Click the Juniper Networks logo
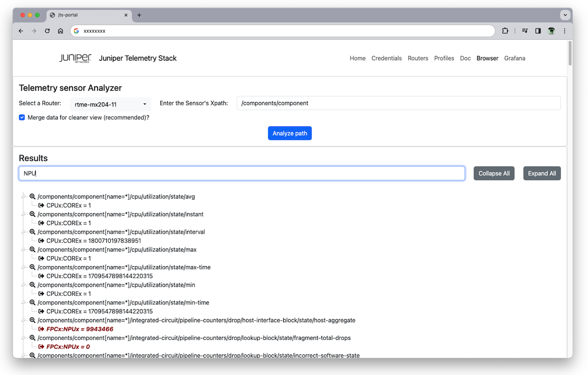The height and width of the screenshot is (375, 588). tap(74, 58)
